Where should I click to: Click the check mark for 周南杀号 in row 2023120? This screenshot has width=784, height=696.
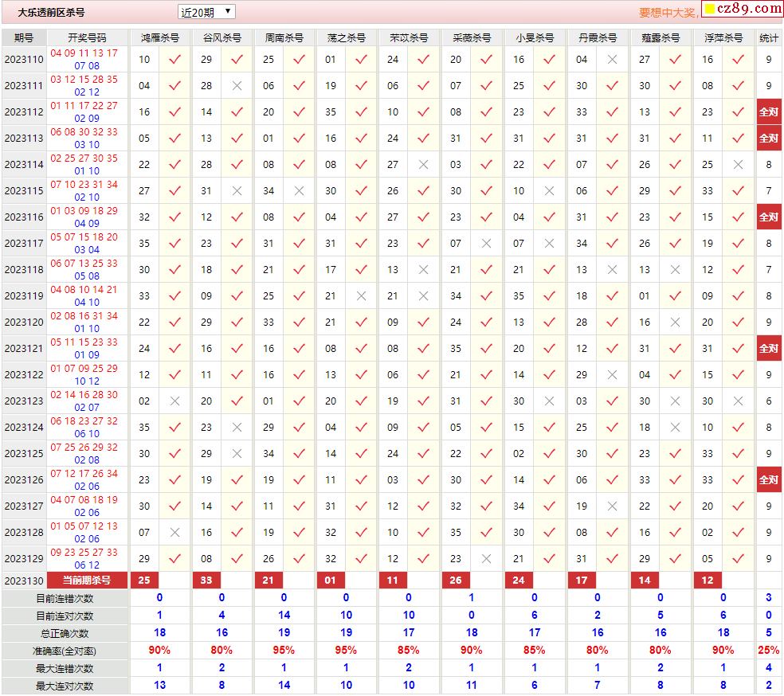tap(299, 323)
